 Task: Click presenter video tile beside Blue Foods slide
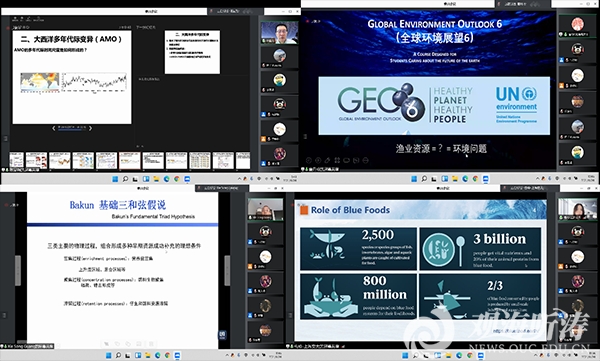pos(577,209)
